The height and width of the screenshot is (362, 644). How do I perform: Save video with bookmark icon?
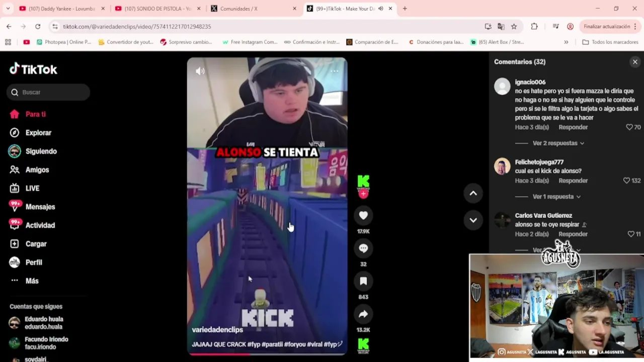pyautogui.click(x=363, y=281)
